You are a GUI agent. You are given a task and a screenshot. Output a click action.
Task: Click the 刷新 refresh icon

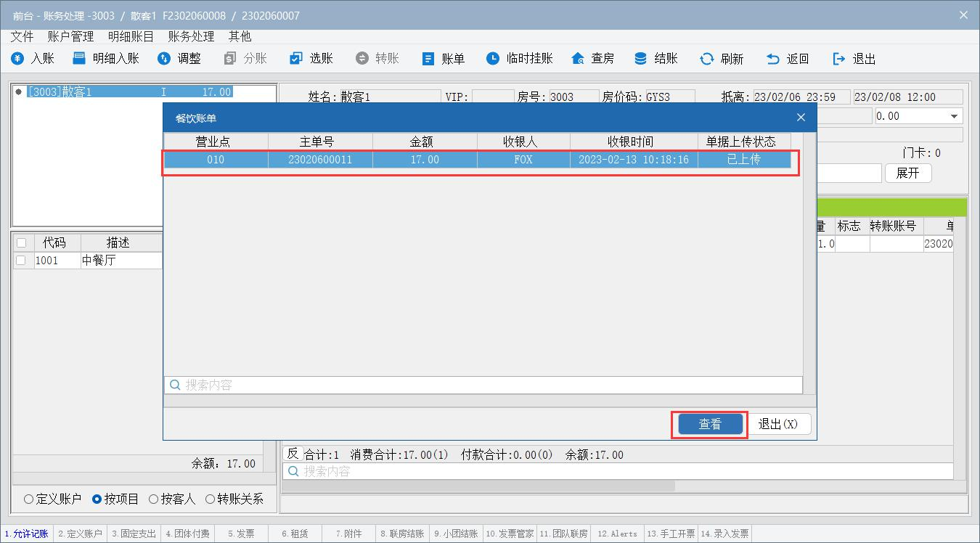coord(706,59)
